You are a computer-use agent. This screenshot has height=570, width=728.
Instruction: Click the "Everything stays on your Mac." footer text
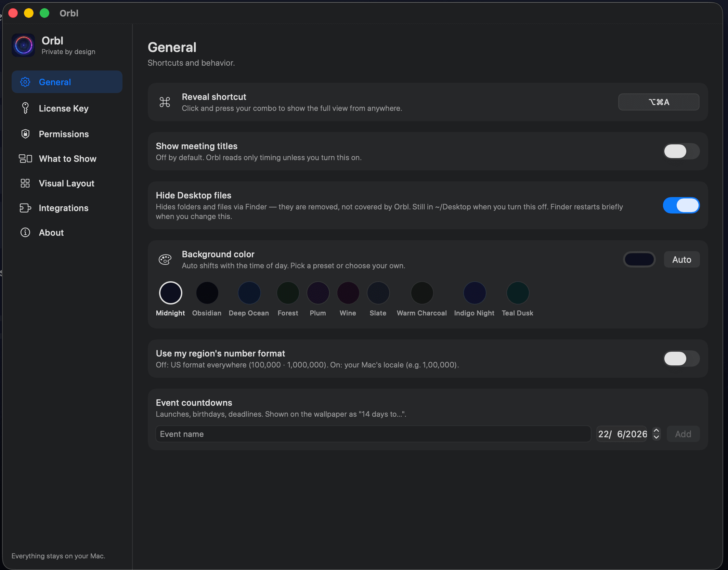pos(58,556)
